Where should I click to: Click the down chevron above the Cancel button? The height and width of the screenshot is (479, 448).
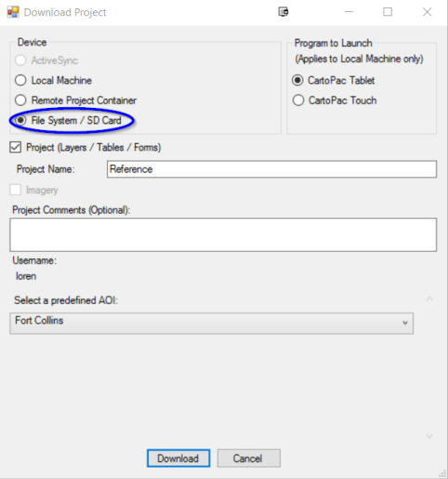pos(429,436)
